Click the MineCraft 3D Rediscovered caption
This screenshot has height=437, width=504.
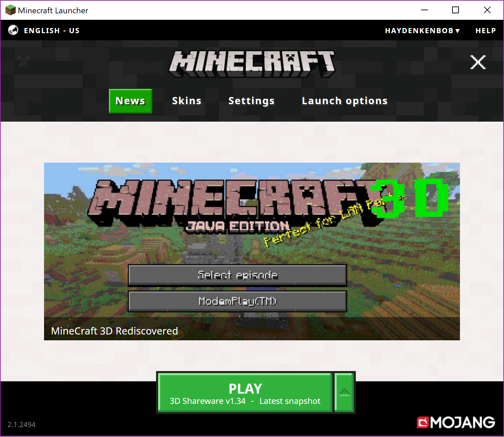click(114, 331)
